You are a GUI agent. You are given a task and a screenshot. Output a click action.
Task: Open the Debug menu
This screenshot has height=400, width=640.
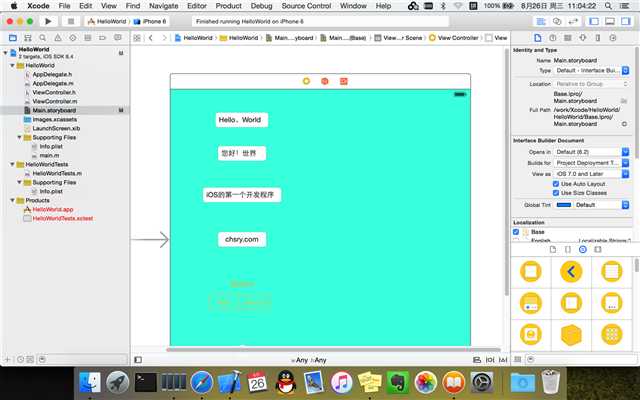click(x=262, y=6)
